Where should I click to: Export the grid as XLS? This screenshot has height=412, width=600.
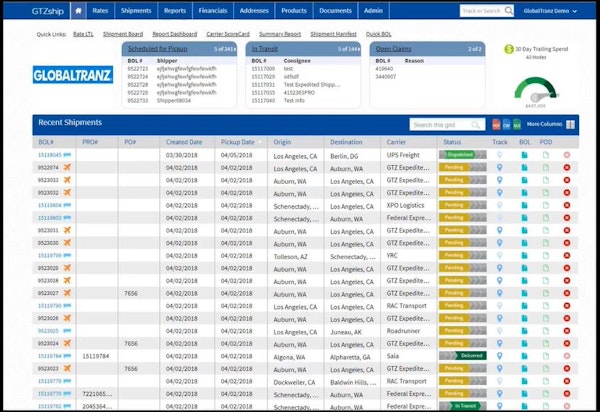517,125
